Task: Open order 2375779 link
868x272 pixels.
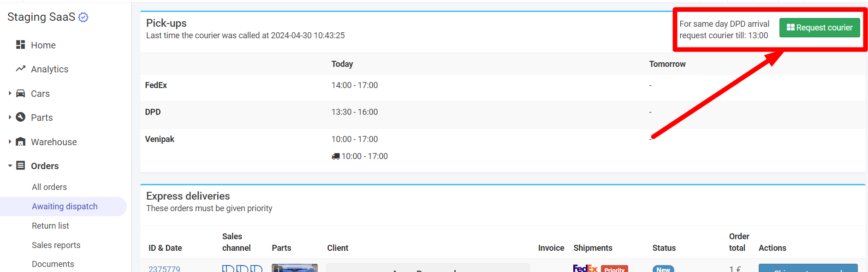Action: pyautogui.click(x=164, y=268)
